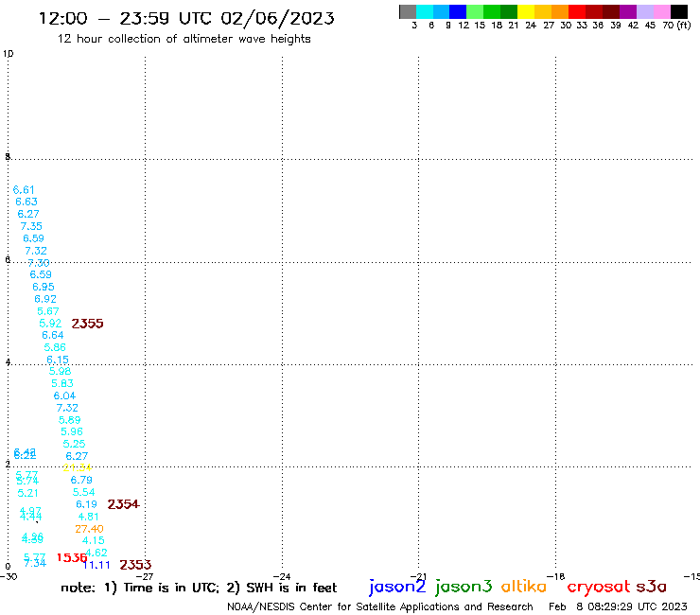Viewport: 700px width, 615px height.
Task: Click the time marker 2353
Action: (135, 565)
